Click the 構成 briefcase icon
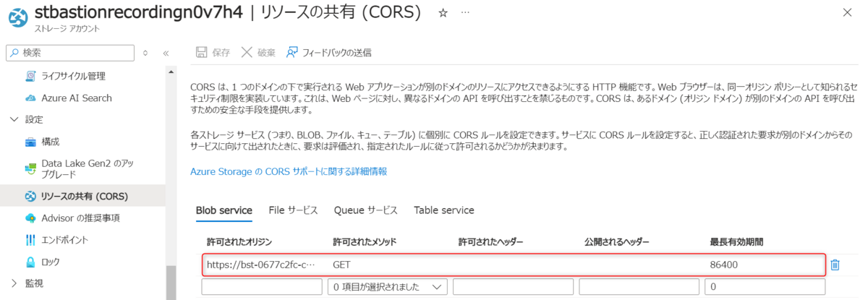 pyautogui.click(x=30, y=142)
